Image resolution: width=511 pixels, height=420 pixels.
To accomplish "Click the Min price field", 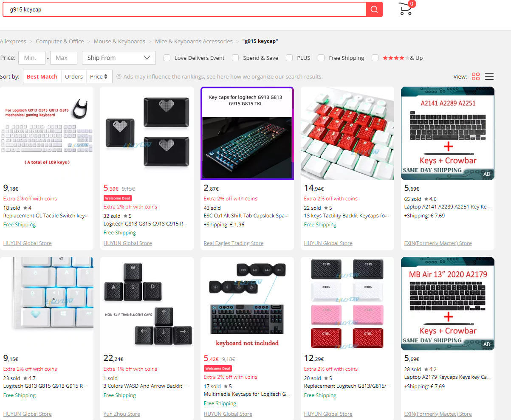I will [32, 58].
